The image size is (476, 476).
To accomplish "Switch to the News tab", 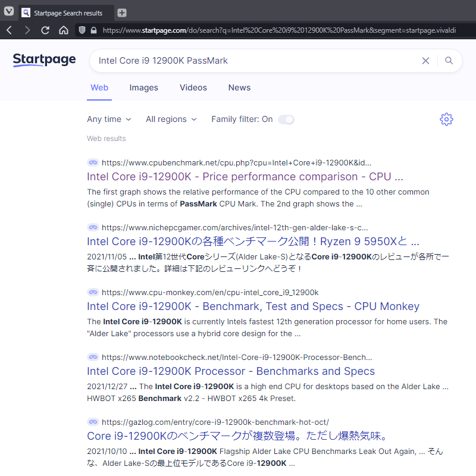I will tap(239, 87).
